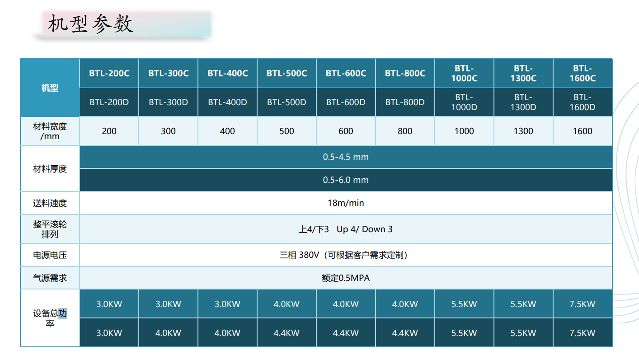Click the 材料宽度/mm row label
639x364 pixels.
(50, 131)
